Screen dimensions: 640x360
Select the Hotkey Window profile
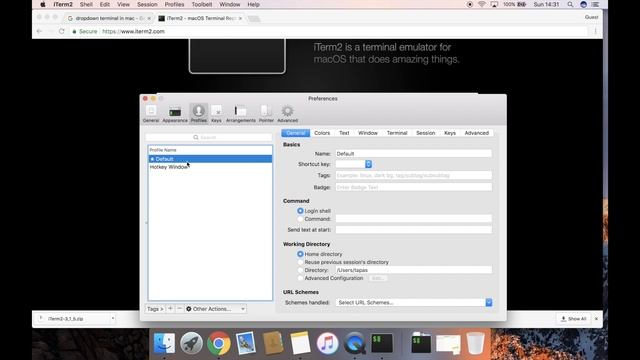(210, 167)
